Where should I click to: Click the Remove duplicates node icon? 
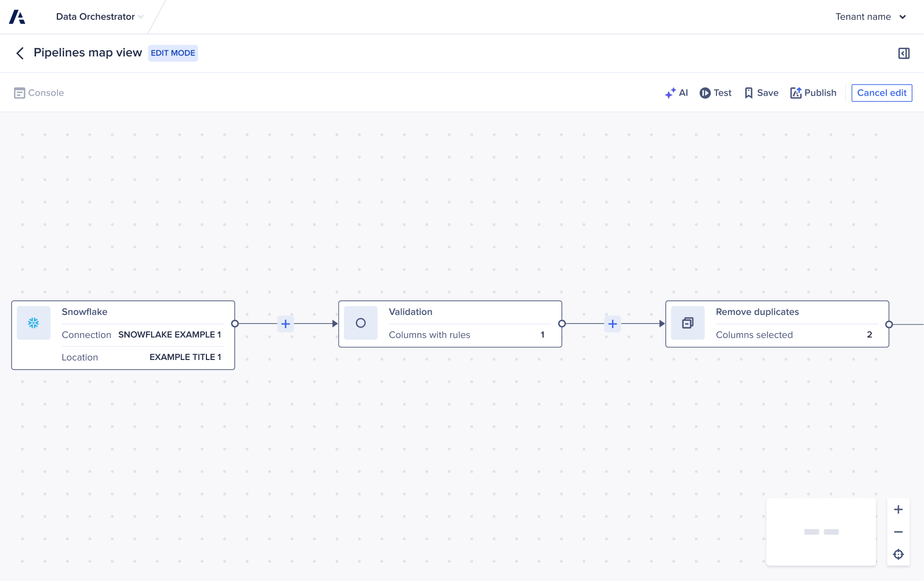tap(688, 323)
